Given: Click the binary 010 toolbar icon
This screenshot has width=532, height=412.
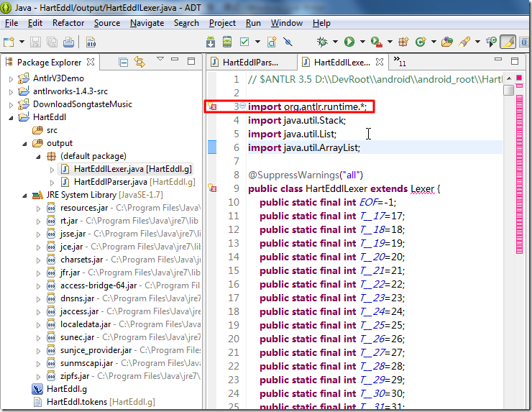Looking at the screenshot, I should pos(91,42).
